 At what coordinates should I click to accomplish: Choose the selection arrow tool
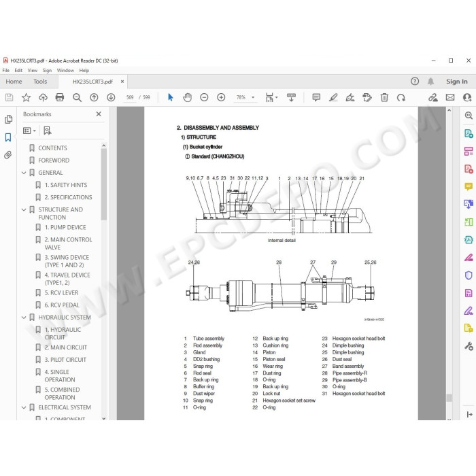pos(170,97)
